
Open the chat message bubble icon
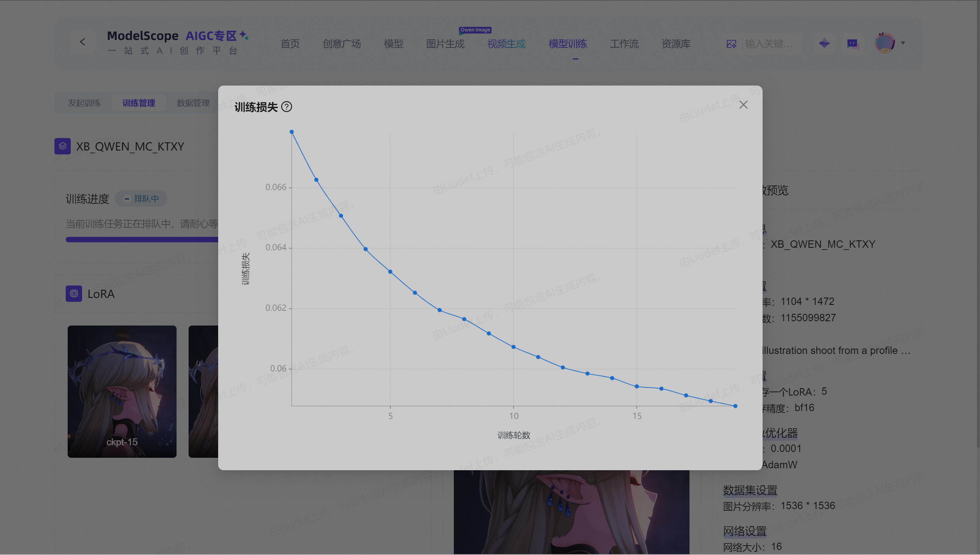click(852, 43)
